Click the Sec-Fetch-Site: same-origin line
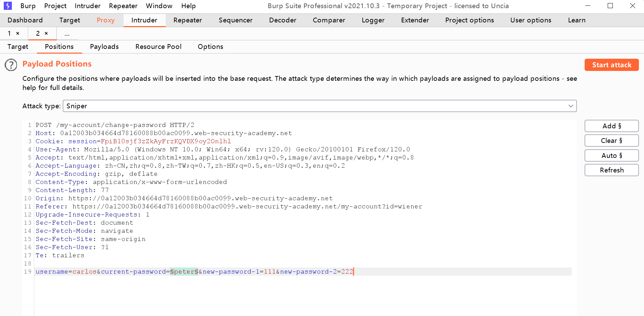This screenshot has width=644, height=316. coord(91,239)
